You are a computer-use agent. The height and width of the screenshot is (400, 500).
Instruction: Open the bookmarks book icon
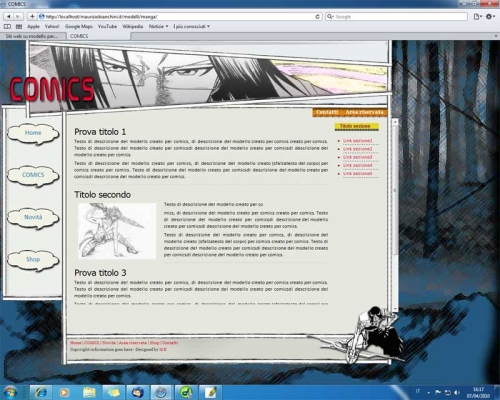pyautogui.click(x=7, y=26)
